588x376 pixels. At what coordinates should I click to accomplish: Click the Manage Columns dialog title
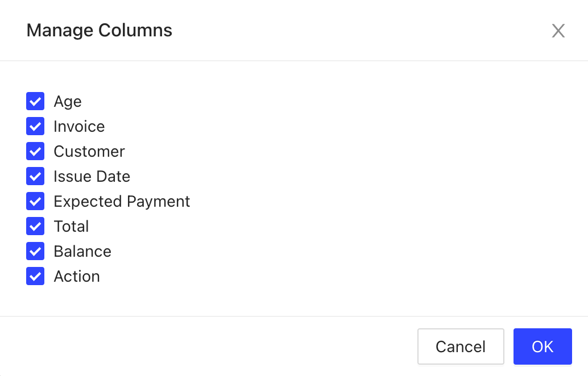pos(100,30)
